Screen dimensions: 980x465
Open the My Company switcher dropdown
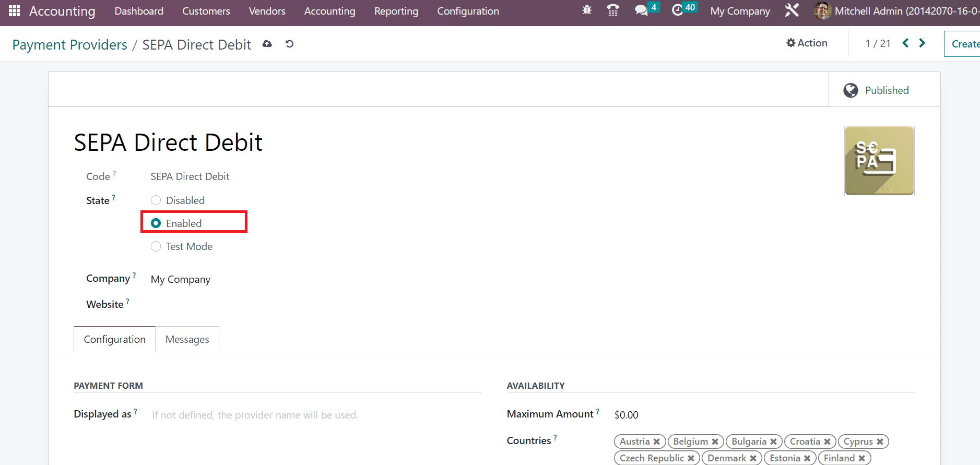click(x=740, y=11)
